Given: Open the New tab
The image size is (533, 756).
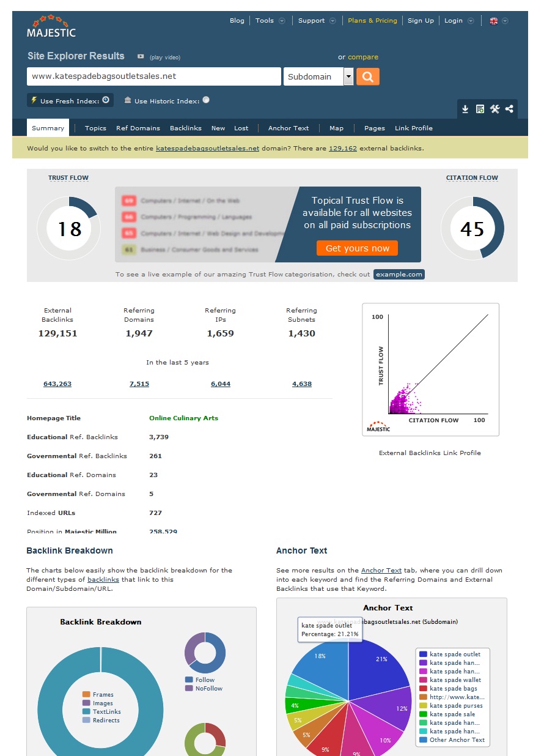Looking at the screenshot, I should (218, 128).
